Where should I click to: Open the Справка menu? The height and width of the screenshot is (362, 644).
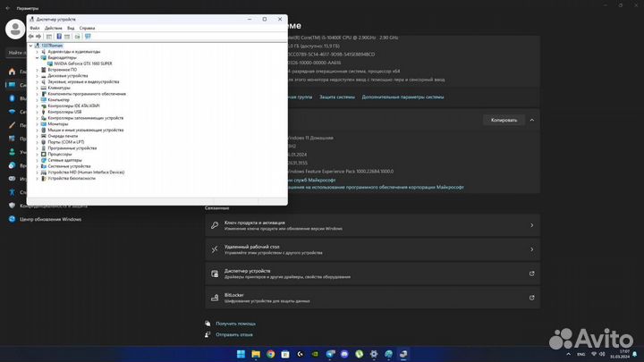coord(87,28)
